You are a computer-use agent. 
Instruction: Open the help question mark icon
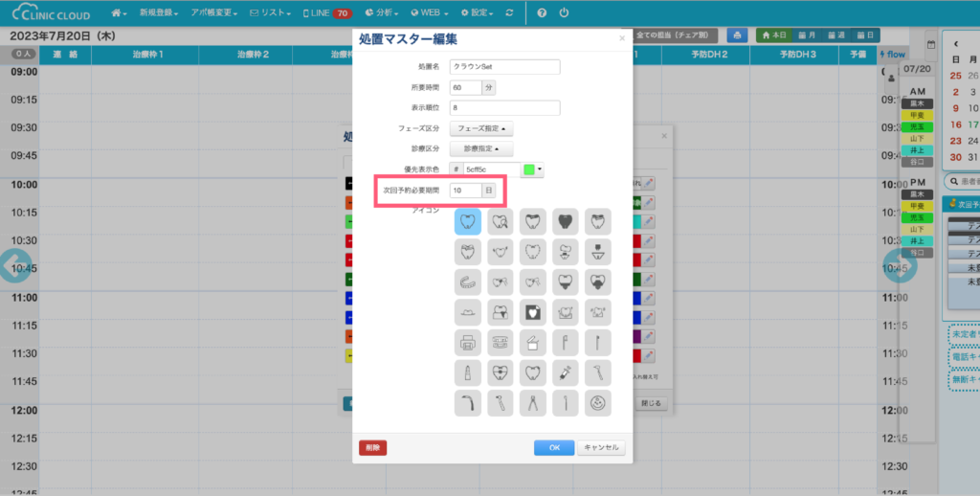[x=542, y=13]
